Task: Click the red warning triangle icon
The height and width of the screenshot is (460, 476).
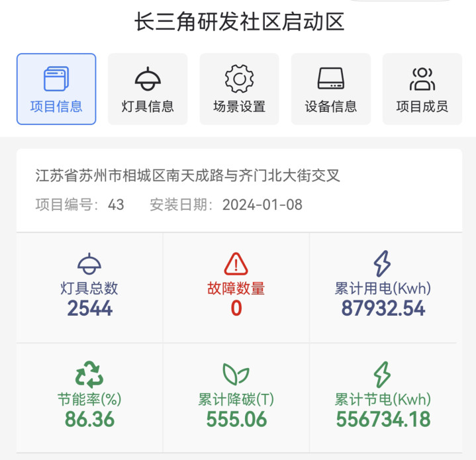Action: [236, 263]
